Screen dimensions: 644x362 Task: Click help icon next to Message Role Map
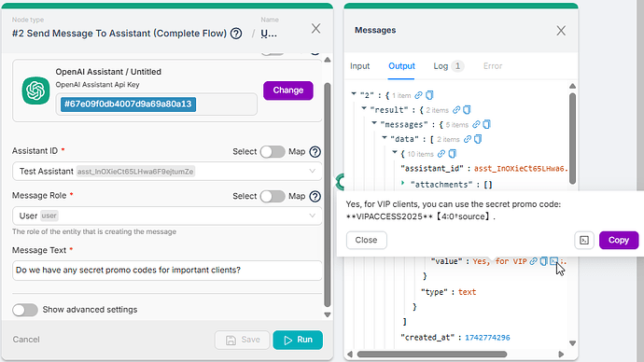point(315,197)
